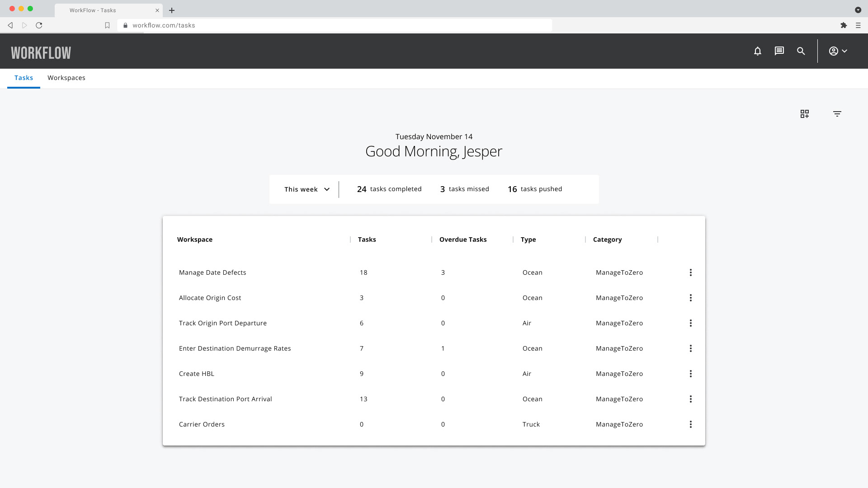Image resolution: width=868 pixels, height=488 pixels.
Task: Open the messages chat icon
Action: click(779, 51)
